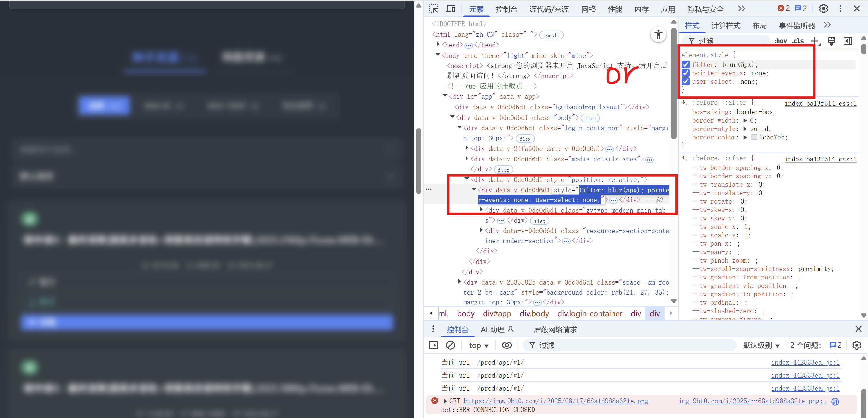Expand the head element node
This screenshot has height=418, width=868.
tap(438, 45)
